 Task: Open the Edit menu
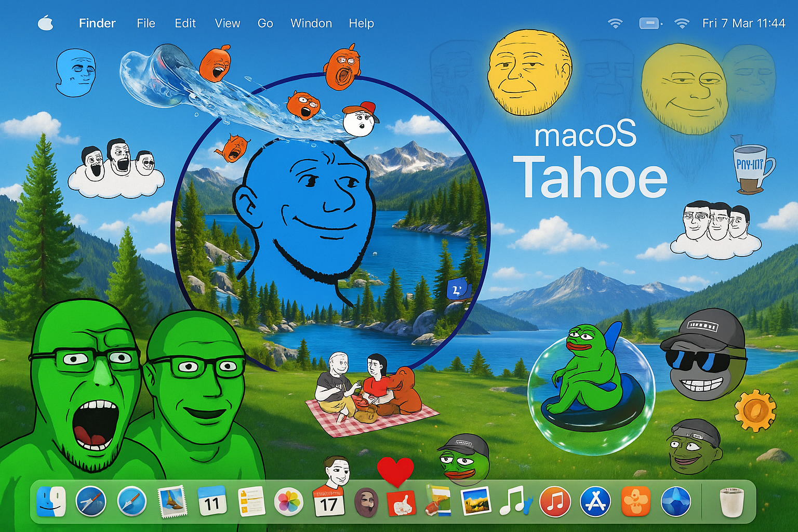point(185,23)
